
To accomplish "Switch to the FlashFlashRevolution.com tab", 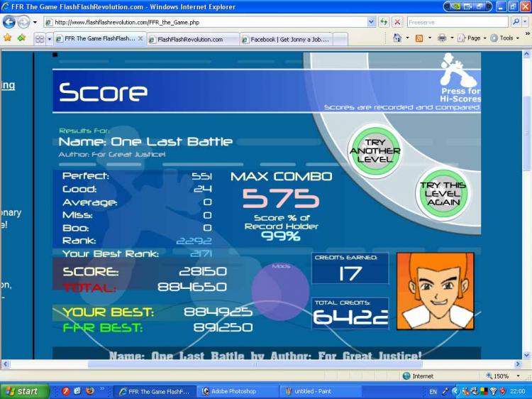I will pyautogui.click(x=194, y=39).
